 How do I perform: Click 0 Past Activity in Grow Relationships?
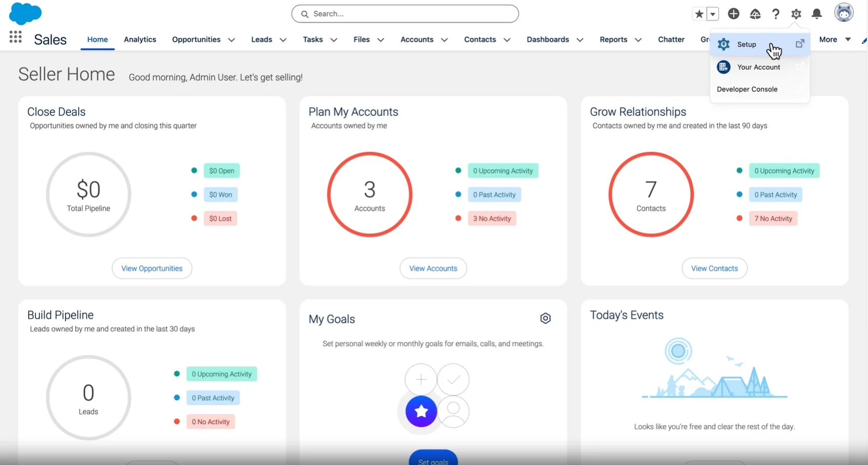775,195
